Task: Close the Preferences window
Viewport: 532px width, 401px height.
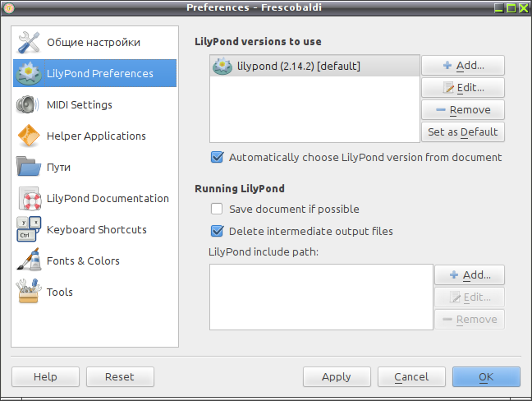Action: coord(524,8)
